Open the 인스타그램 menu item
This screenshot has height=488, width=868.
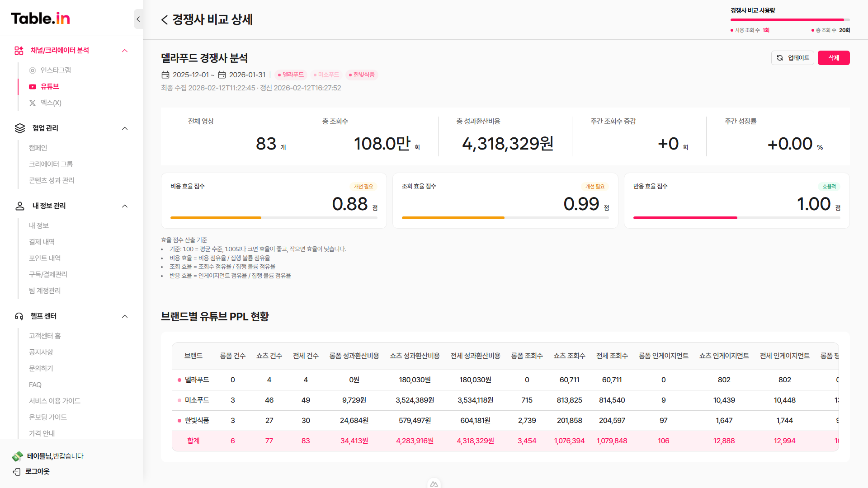[x=56, y=70]
